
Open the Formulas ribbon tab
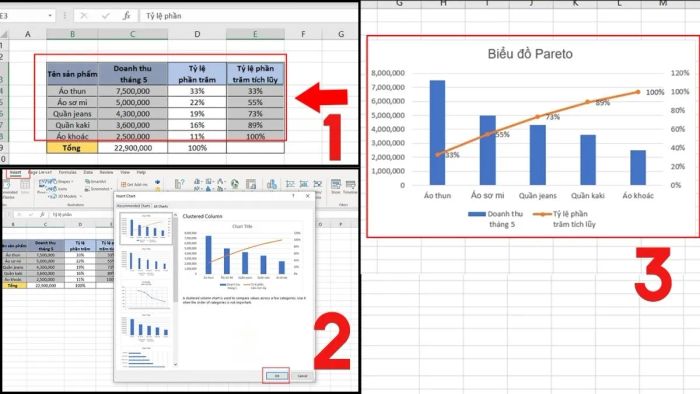tap(67, 172)
